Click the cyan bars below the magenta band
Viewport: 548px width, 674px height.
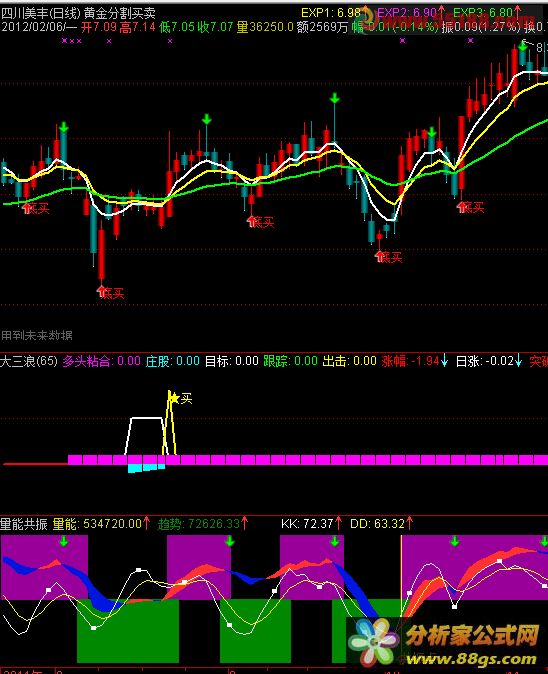146,468
